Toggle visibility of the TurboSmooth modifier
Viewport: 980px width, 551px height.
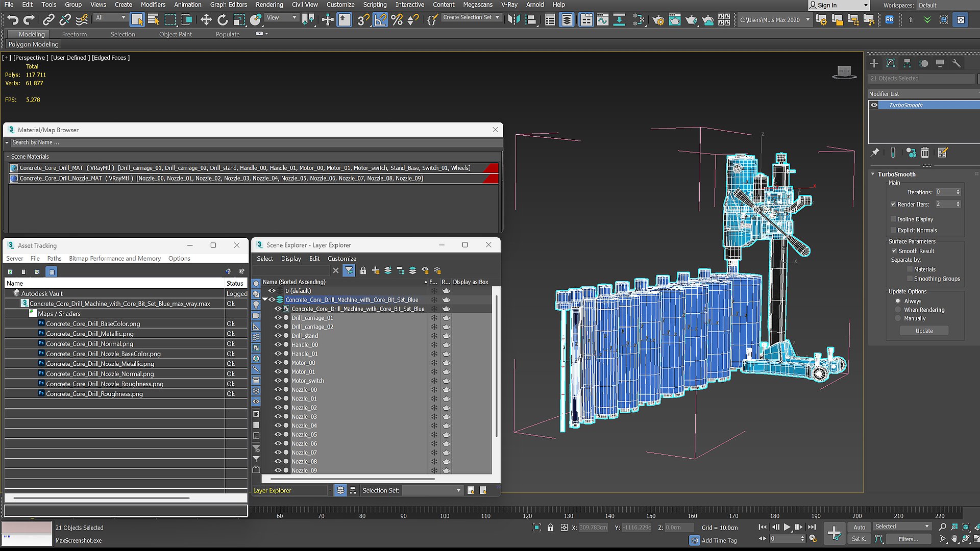(874, 105)
